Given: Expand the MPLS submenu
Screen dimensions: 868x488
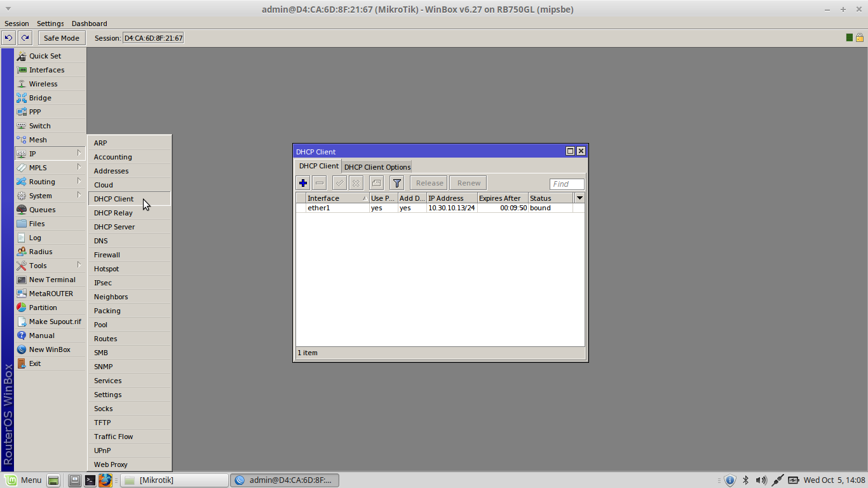Looking at the screenshot, I should pos(50,168).
